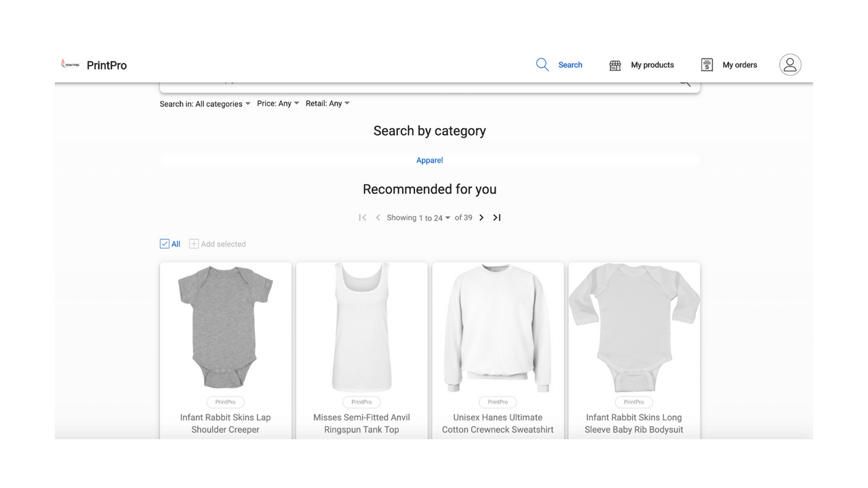Click the search icon inside the search bar
The height and width of the screenshot is (488, 868).
click(x=684, y=80)
